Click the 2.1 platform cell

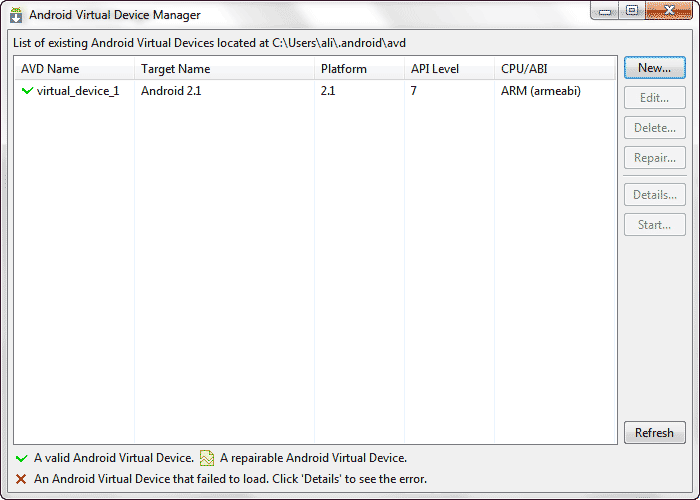[328, 91]
